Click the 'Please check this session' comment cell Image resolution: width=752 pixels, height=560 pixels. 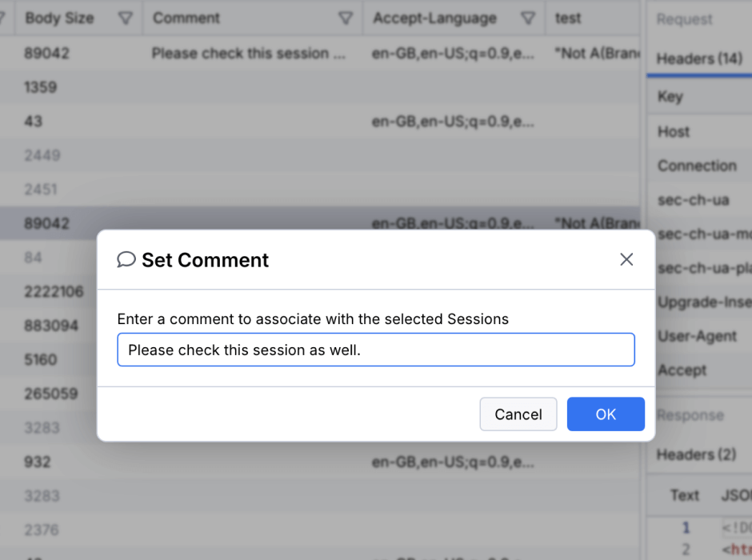(x=249, y=54)
